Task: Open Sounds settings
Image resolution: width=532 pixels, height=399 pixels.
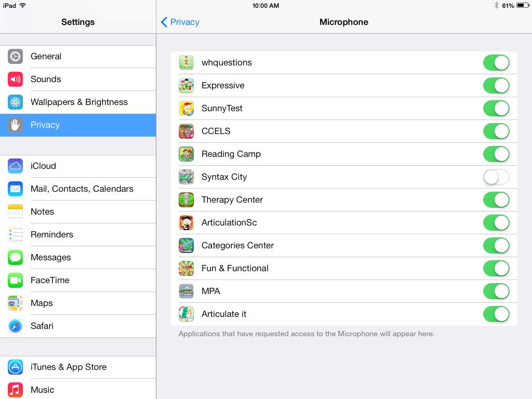Action: pyautogui.click(x=78, y=79)
